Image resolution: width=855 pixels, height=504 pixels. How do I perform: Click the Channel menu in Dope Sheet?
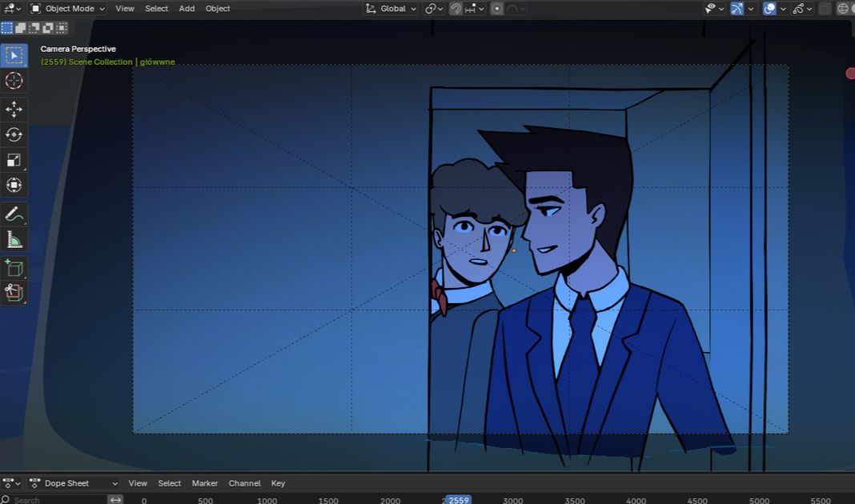coord(244,483)
